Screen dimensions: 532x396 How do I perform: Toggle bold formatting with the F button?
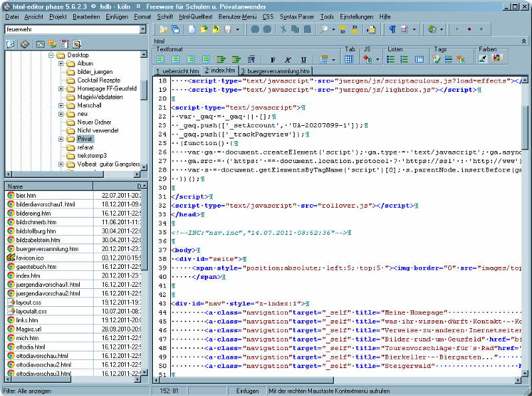[x=273, y=60]
